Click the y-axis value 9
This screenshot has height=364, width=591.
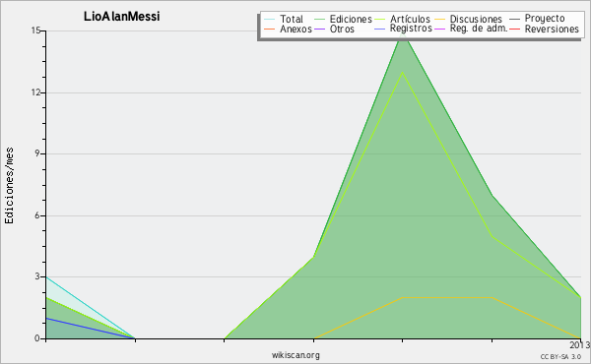37,153
